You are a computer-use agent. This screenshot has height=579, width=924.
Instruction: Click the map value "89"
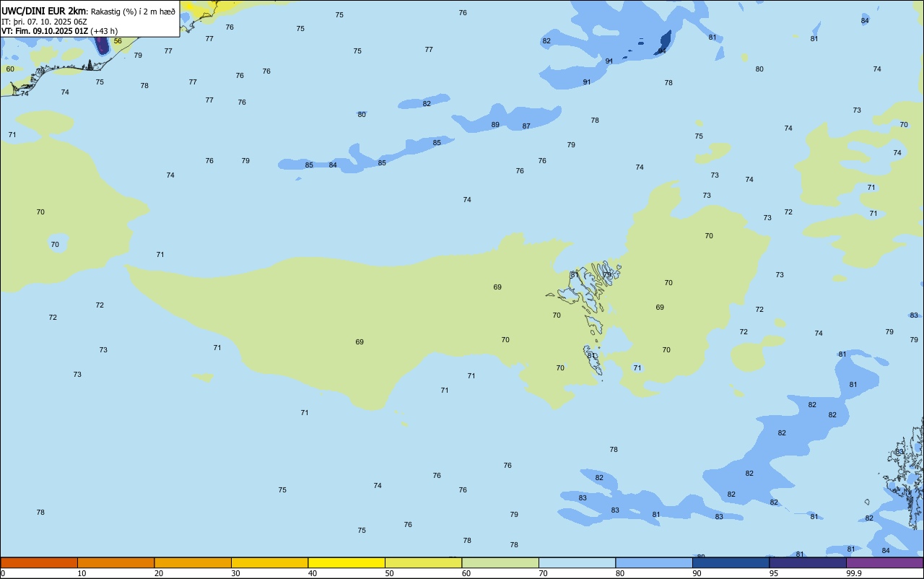(495, 125)
